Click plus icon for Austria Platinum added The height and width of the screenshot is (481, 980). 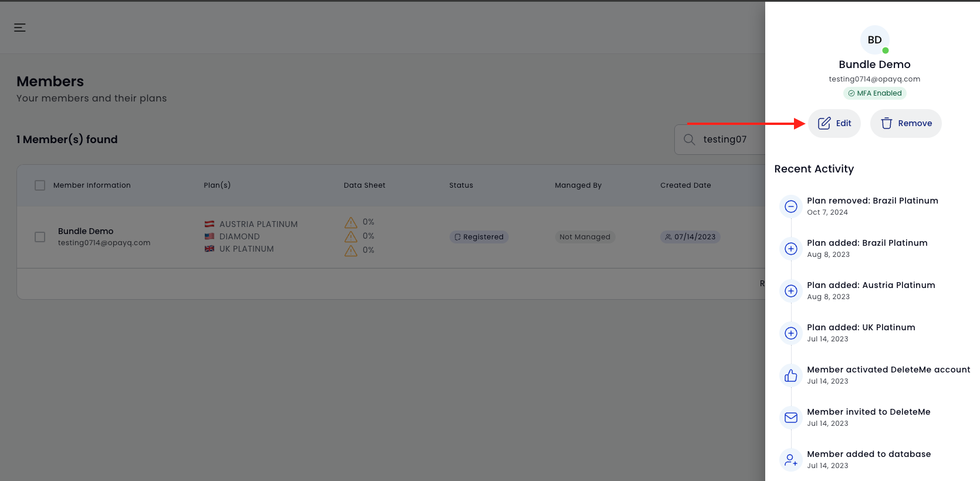coord(791,291)
